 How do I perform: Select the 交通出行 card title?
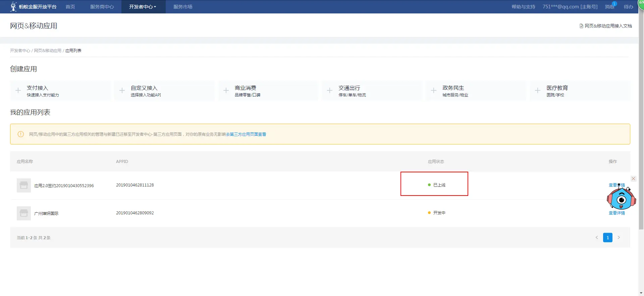349,88
